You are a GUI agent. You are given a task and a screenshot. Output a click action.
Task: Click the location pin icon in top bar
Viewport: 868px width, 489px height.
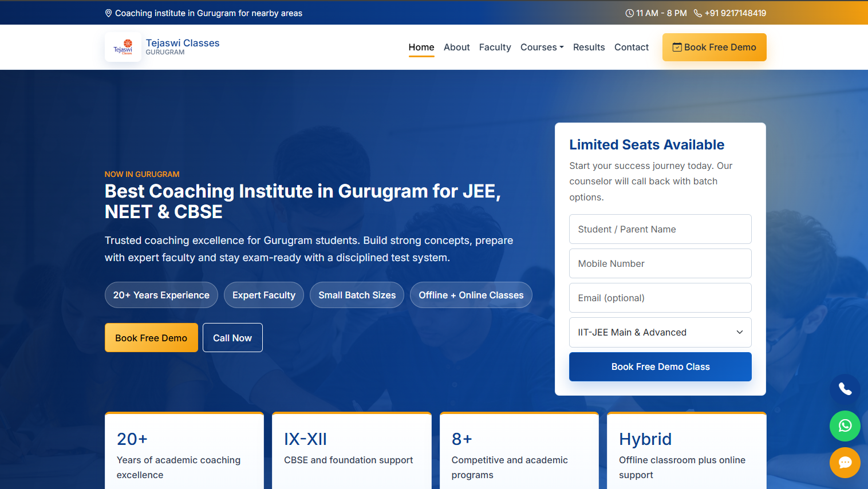pos(108,13)
